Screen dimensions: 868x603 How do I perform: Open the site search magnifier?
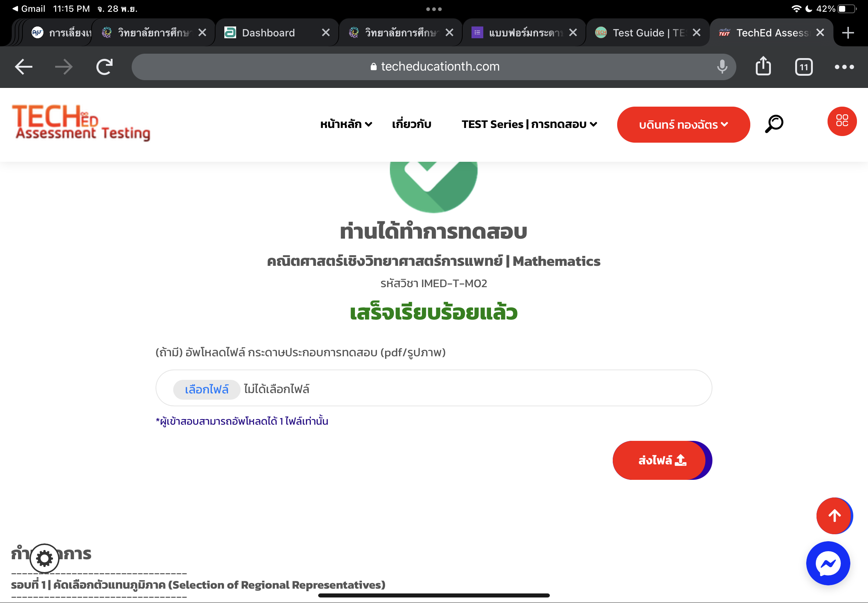click(774, 124)
